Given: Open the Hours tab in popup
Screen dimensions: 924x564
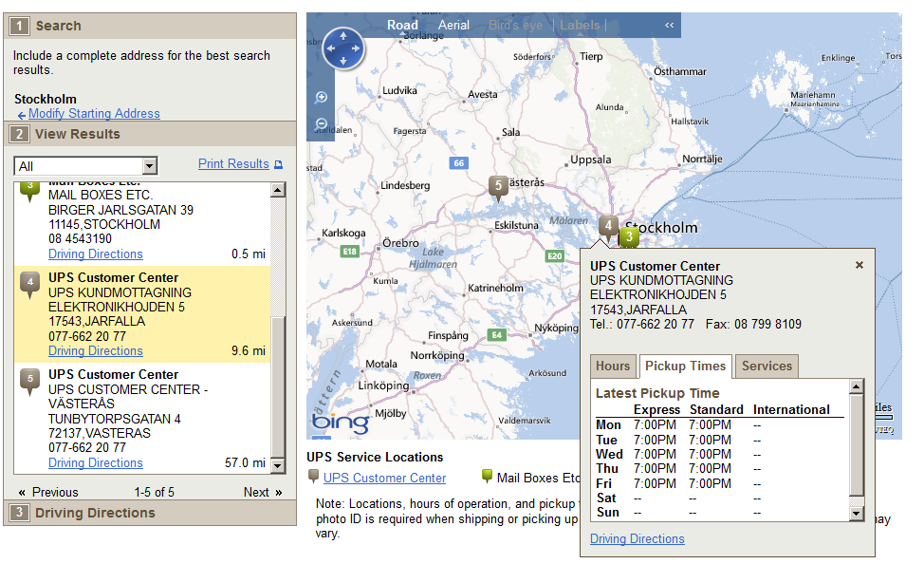Looking at the screenshot, I should (x=613, y=367).
